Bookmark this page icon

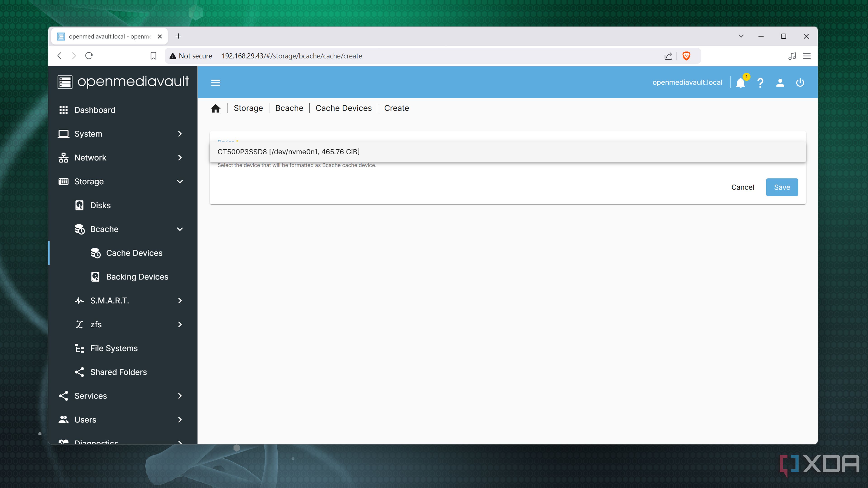153,56
